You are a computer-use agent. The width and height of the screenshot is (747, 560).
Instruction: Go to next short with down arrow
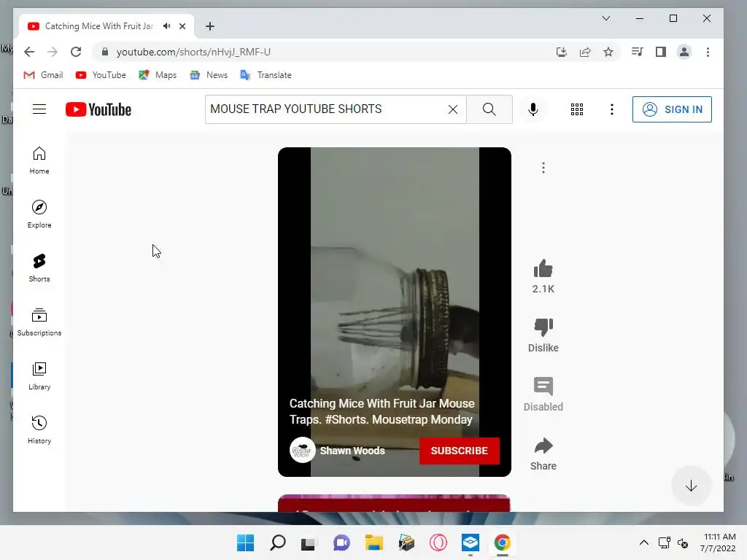[691, 486]
